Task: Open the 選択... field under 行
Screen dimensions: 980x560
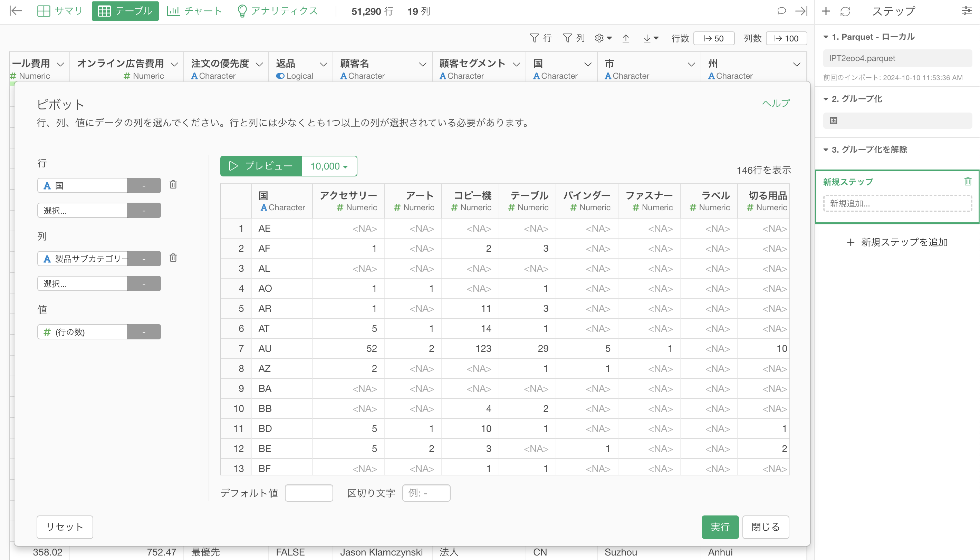Action: pyautogui.click(x=82, y=210)
